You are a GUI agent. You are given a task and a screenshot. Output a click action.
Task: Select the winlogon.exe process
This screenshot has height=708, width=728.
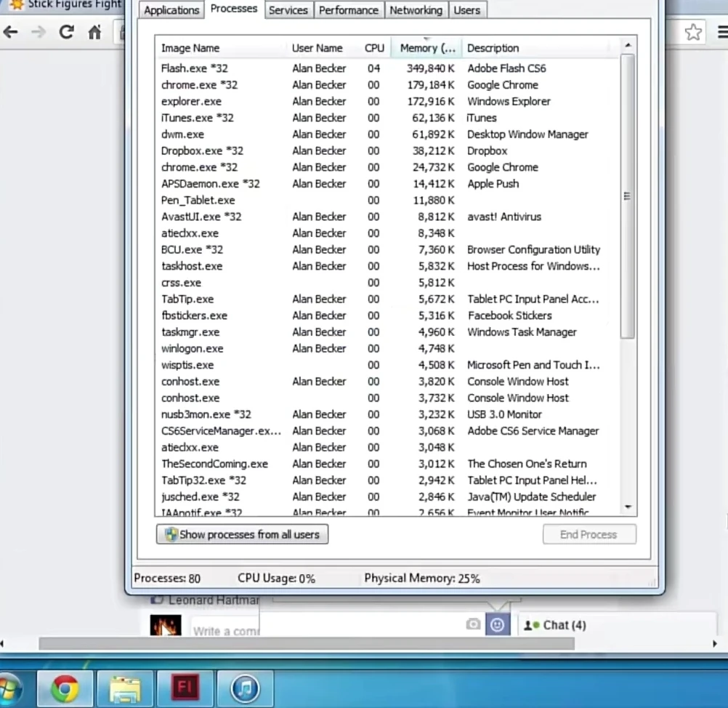pyautogui.click(x=388, y=349)
